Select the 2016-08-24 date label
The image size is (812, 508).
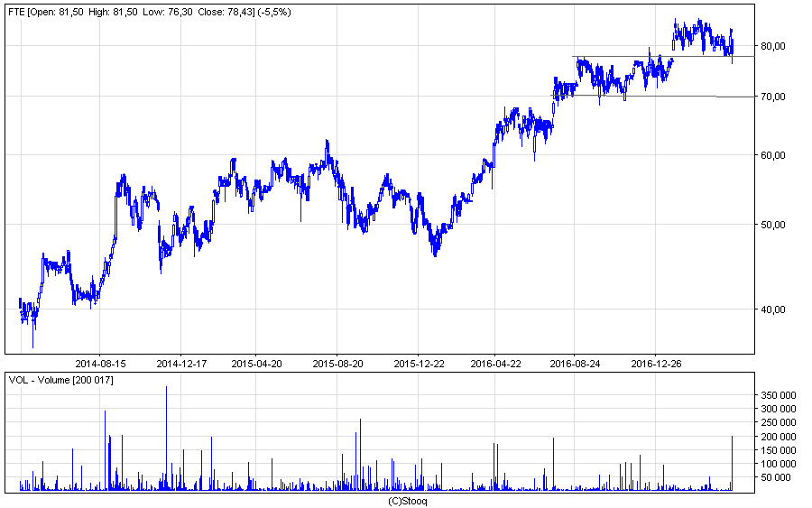[575, 364]
